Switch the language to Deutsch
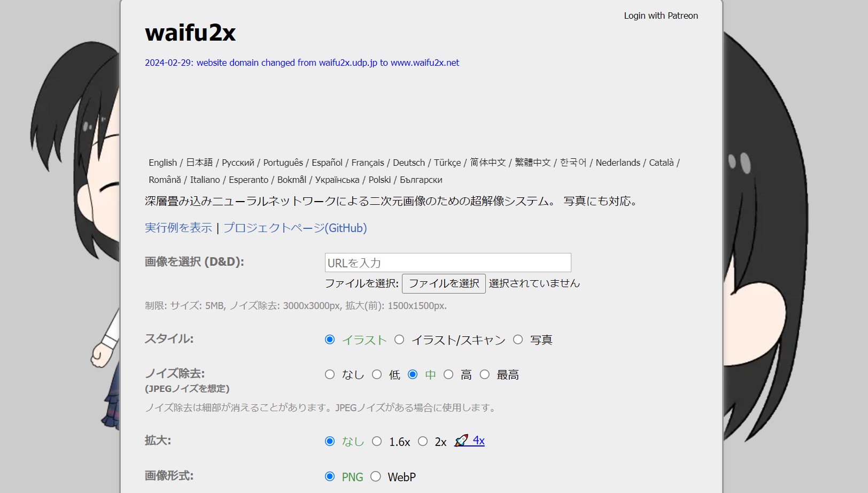Screen dimensions: 868x493 click(x=408, y=163)
